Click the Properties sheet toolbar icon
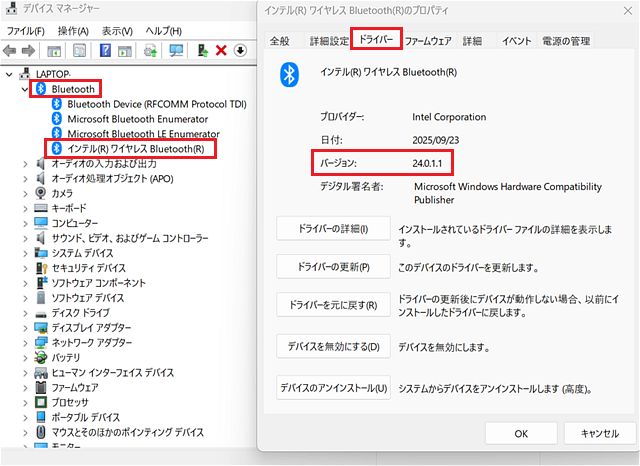This screenshot has width=640, height=466. coord(79,51)
